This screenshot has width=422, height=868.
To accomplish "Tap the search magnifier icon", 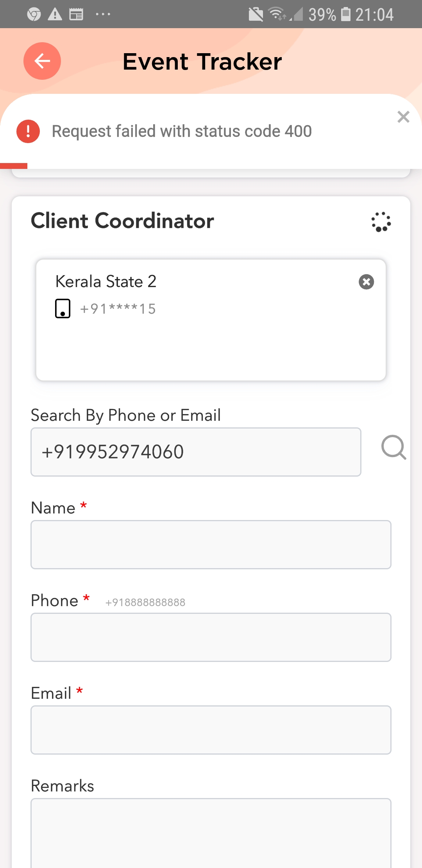I will click(393, 447).
